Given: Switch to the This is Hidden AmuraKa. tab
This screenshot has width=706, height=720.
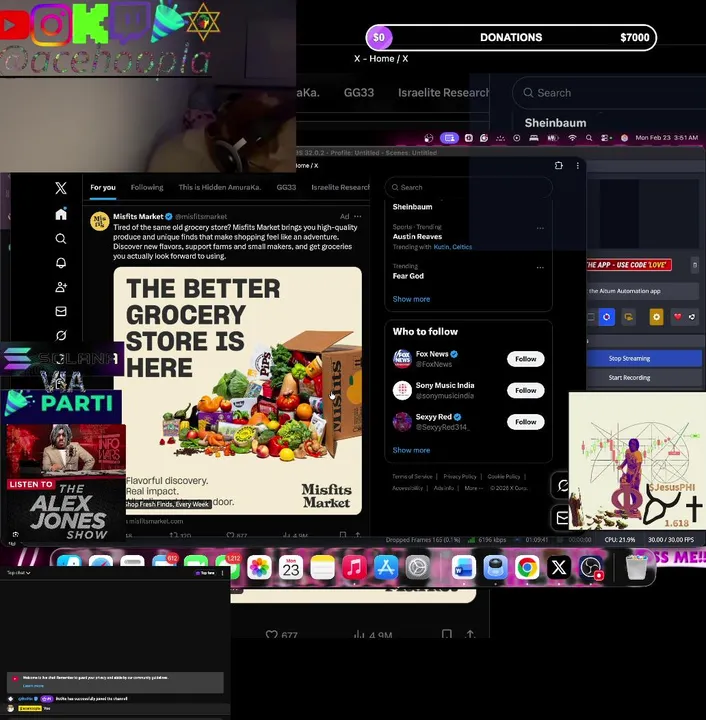Looking at the screenshot, I should point(219,187).
